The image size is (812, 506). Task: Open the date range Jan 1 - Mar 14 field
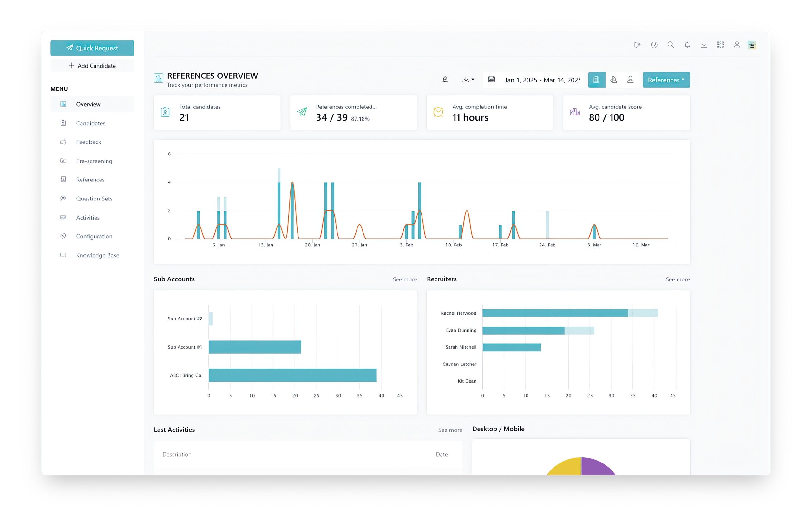(534, 80)
